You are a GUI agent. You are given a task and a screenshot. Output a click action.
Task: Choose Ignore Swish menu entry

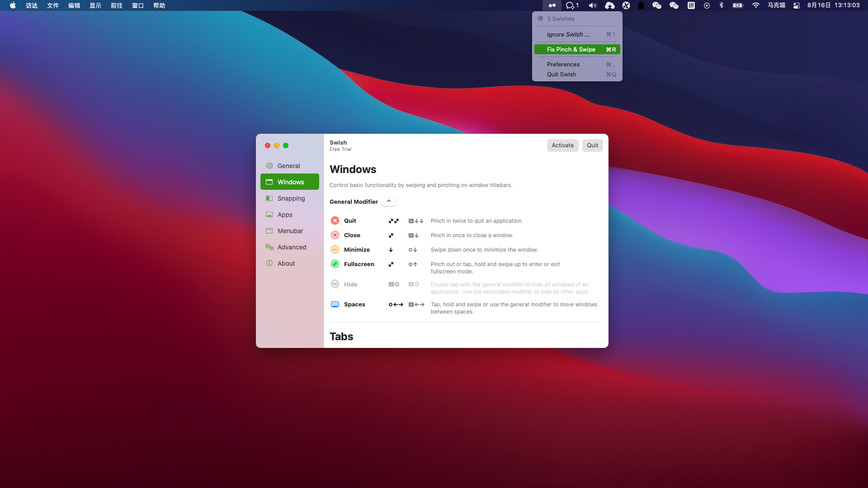[x=568, y=35]
